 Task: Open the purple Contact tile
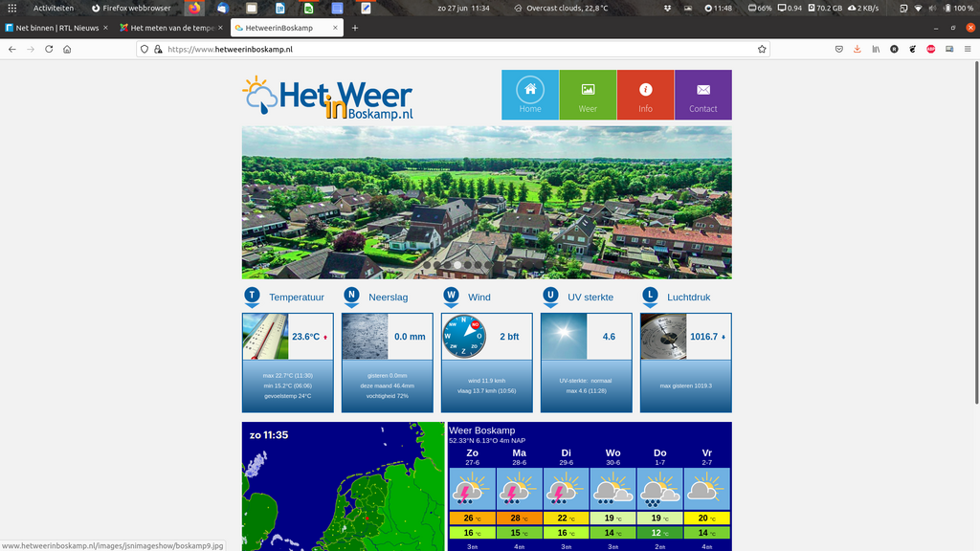702,95
